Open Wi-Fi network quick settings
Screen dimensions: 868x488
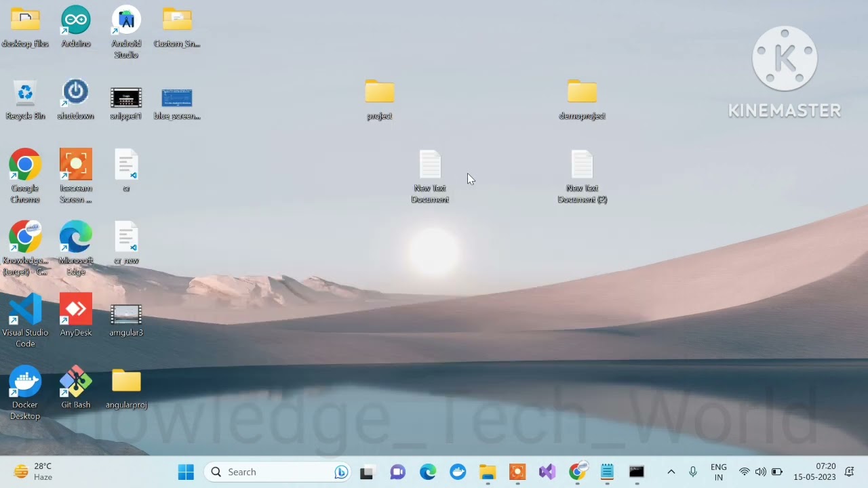(745, 472)
